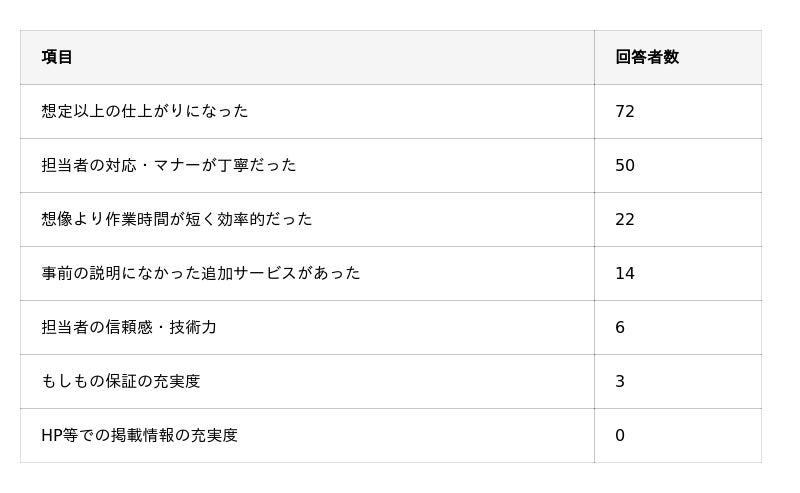The height and width of the screenshot is (493, 800).
Task: Click the value 50 cell
Action: point(625,165)
